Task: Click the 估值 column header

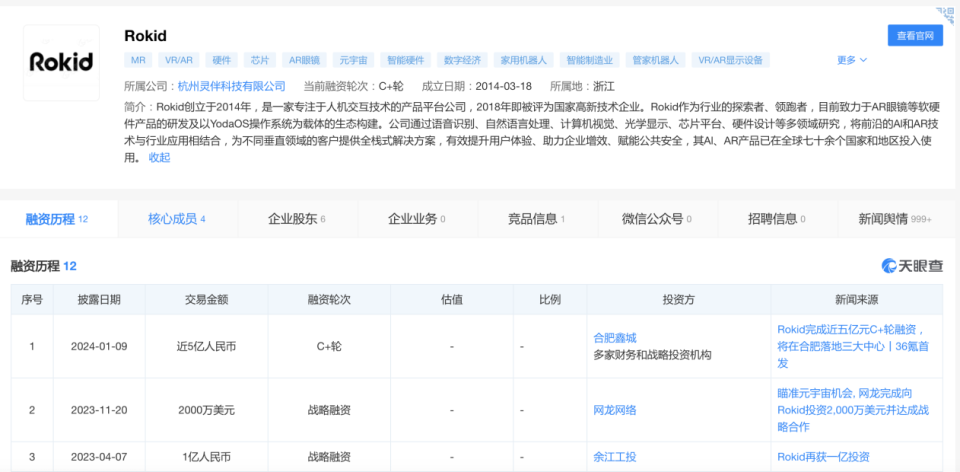Action: [452, 300]
